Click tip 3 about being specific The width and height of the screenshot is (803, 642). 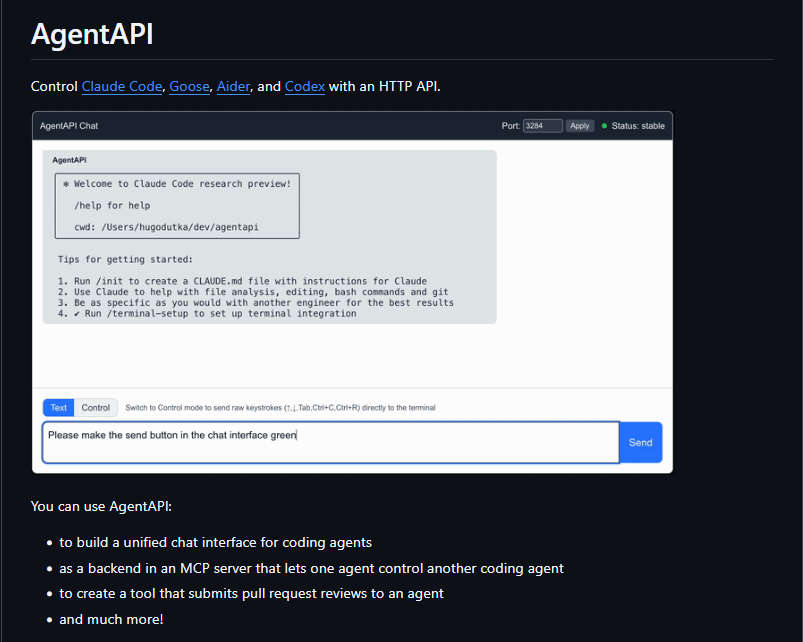pos(256,303)
